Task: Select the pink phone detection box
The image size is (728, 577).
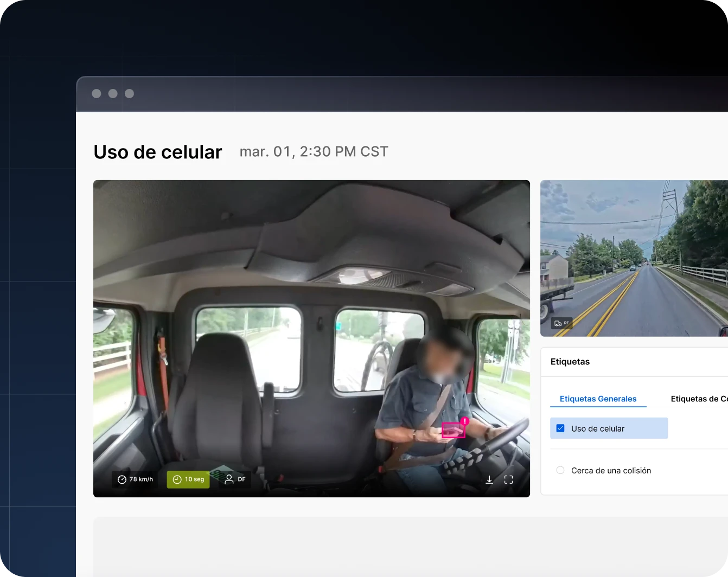Action: (452, 430)
